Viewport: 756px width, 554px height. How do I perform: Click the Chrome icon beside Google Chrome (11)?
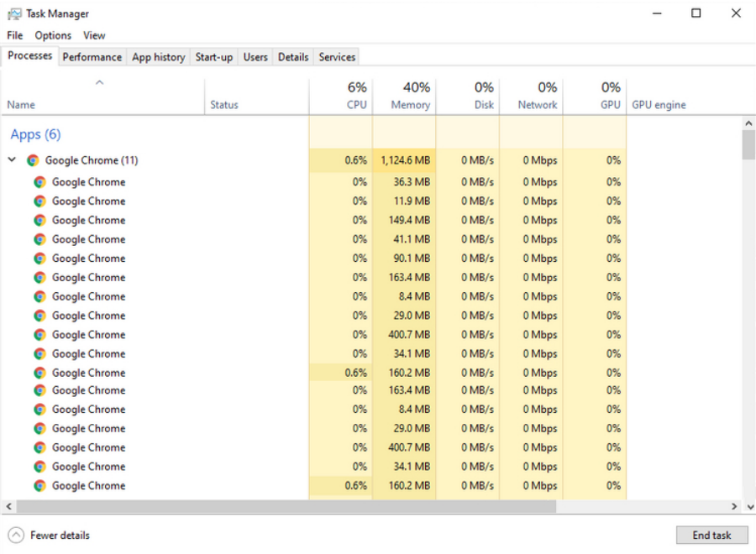33,160
